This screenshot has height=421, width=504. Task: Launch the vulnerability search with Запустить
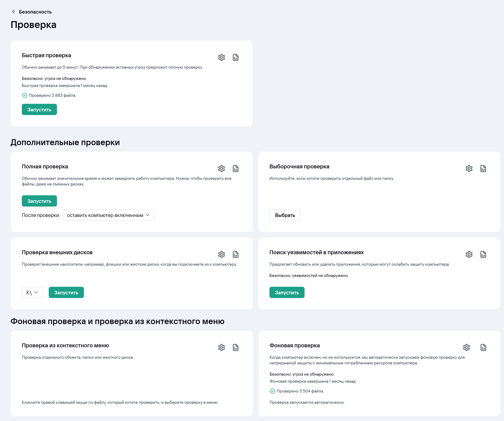pyautogui.click(x=287, y=293)
